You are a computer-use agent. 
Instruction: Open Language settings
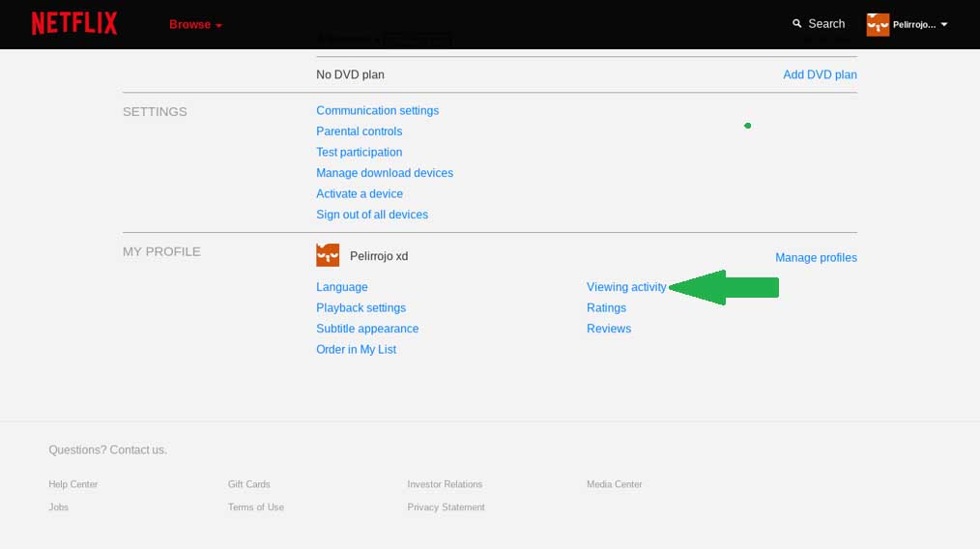[x=342, y=287]
